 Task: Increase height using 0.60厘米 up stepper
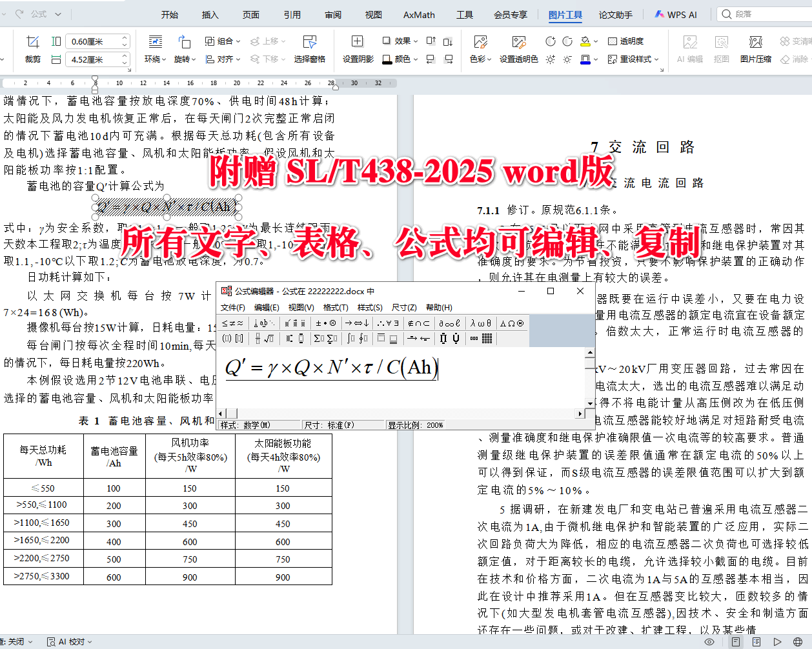pyautogui.click(x=125, y=38)
